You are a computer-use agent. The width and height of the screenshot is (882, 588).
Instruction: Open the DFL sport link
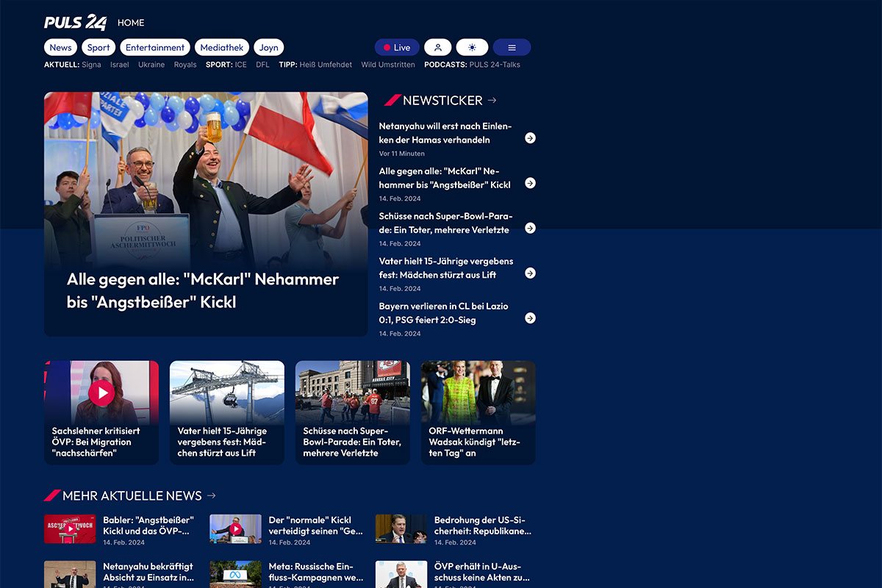click(262, 65)
